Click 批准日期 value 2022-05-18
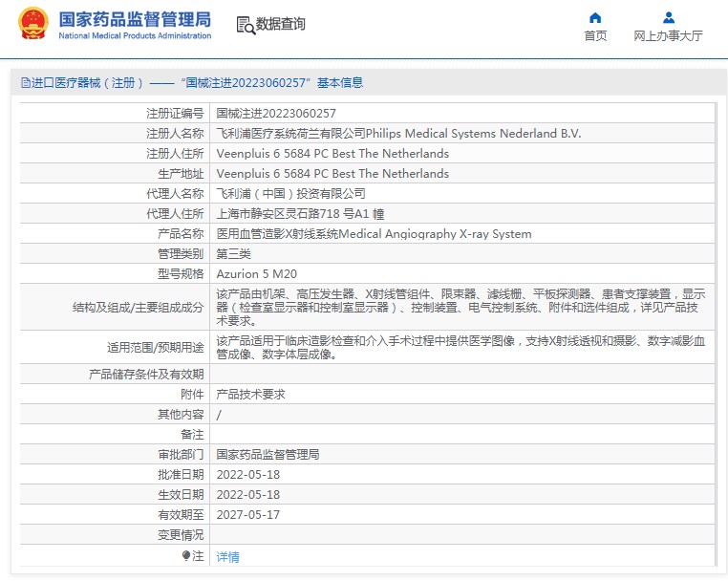The image size is (728, 581). click(248, 475)
